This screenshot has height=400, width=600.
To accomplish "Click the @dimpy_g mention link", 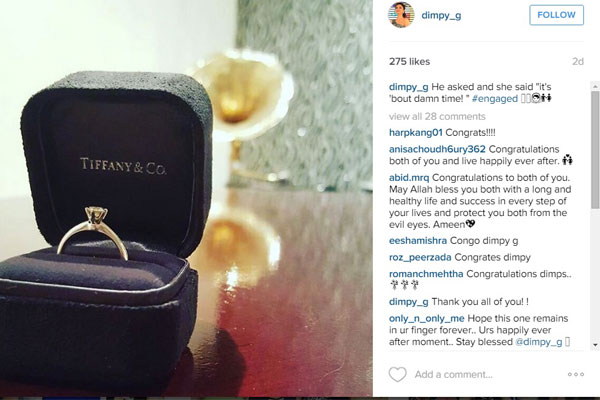I will [x=539, y=342].
